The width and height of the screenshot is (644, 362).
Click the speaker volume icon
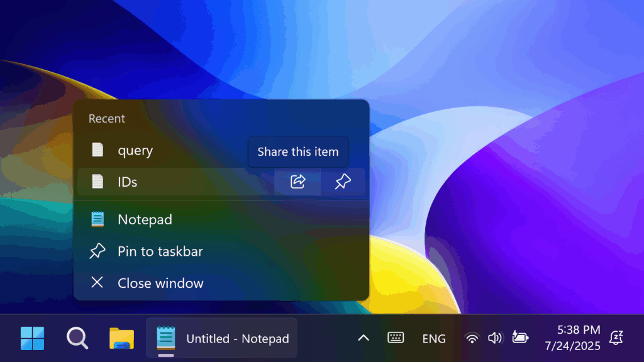coord(495,338)
